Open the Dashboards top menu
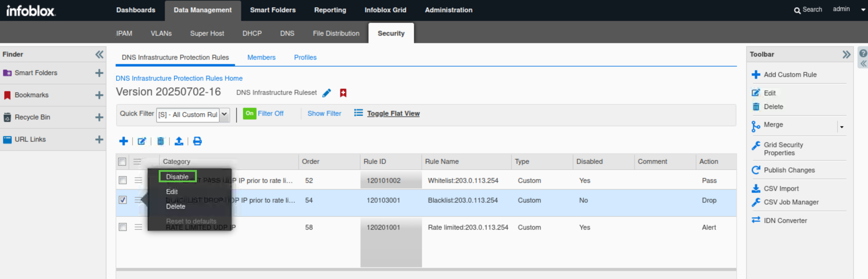868x279 pixels. [136, 10]
